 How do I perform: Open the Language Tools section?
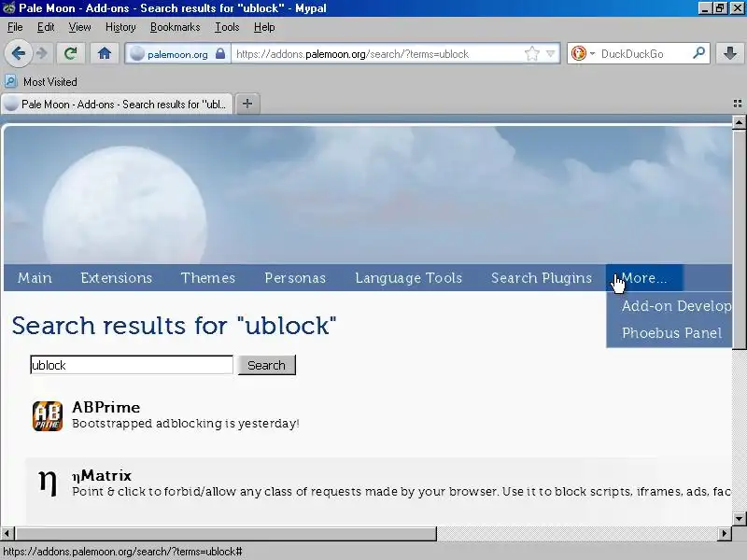tap(409, 277)
